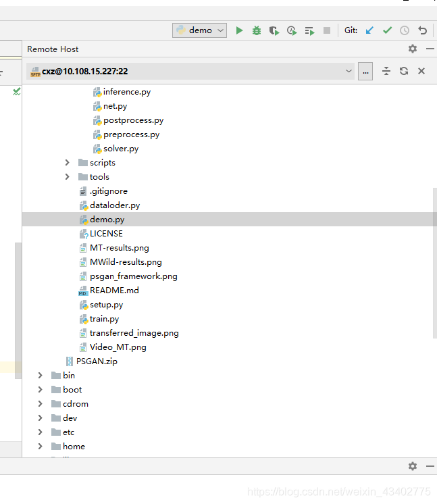Select postprocess.py file

(x=128, y=120)
